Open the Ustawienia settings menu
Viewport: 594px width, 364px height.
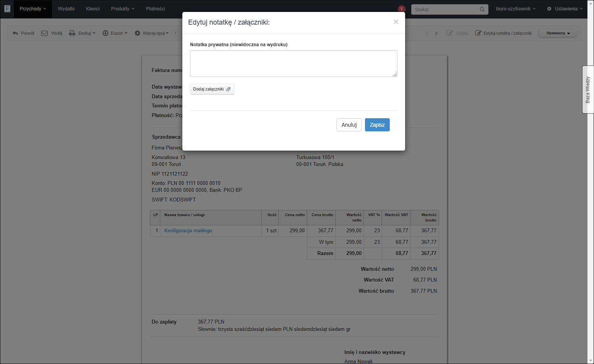coord(565,9)
